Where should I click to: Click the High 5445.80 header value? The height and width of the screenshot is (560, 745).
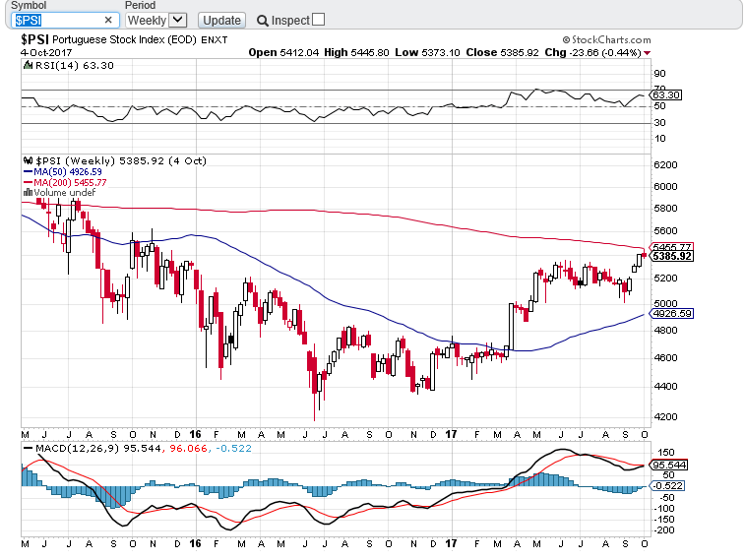coord(356,52)
